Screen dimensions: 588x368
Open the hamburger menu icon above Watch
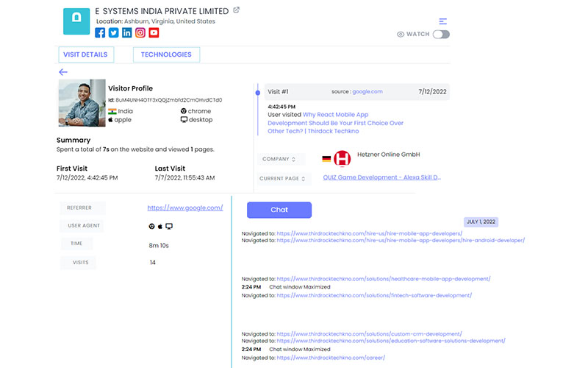443,21
